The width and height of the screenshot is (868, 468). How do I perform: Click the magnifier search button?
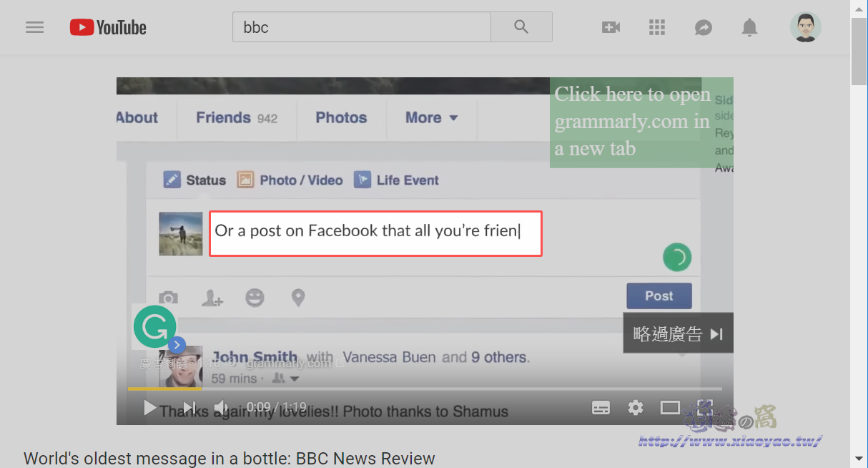[521, 27]
